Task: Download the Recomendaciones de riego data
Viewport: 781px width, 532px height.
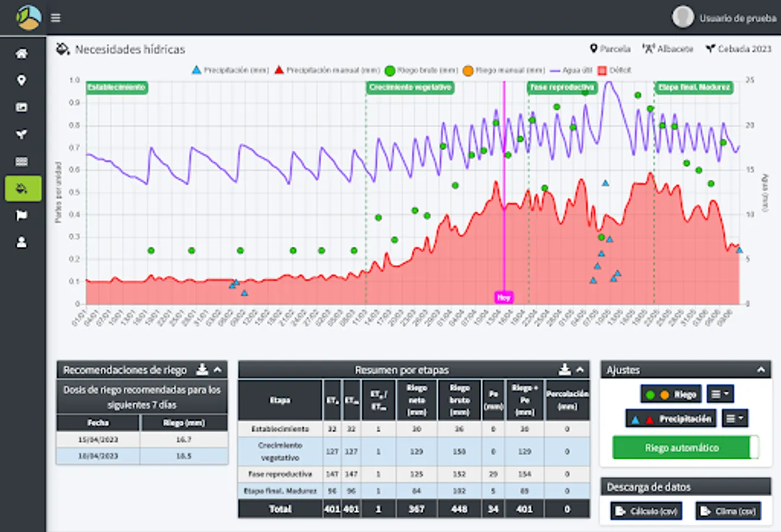Action: tap(202, 369)
